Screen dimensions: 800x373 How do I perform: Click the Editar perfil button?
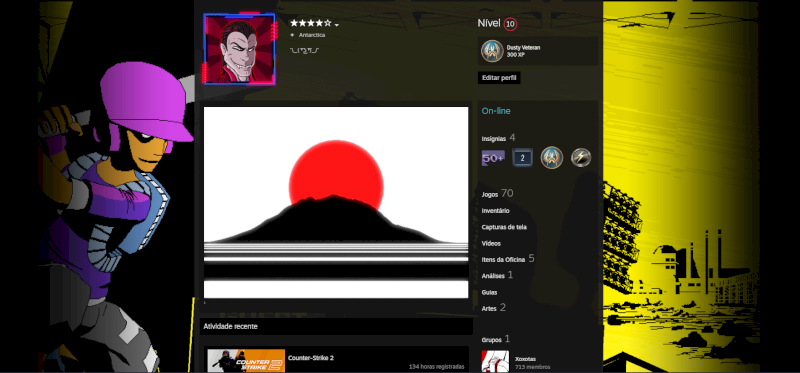click(499, 78)
